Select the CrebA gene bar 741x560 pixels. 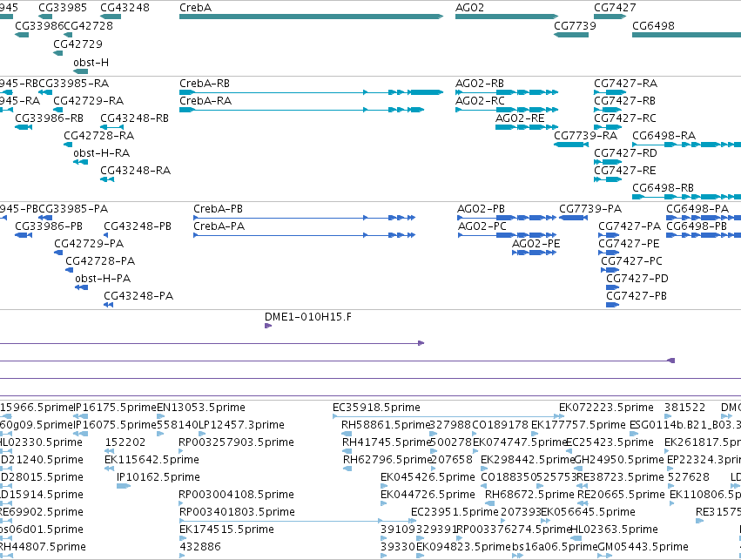coord(311,17)
